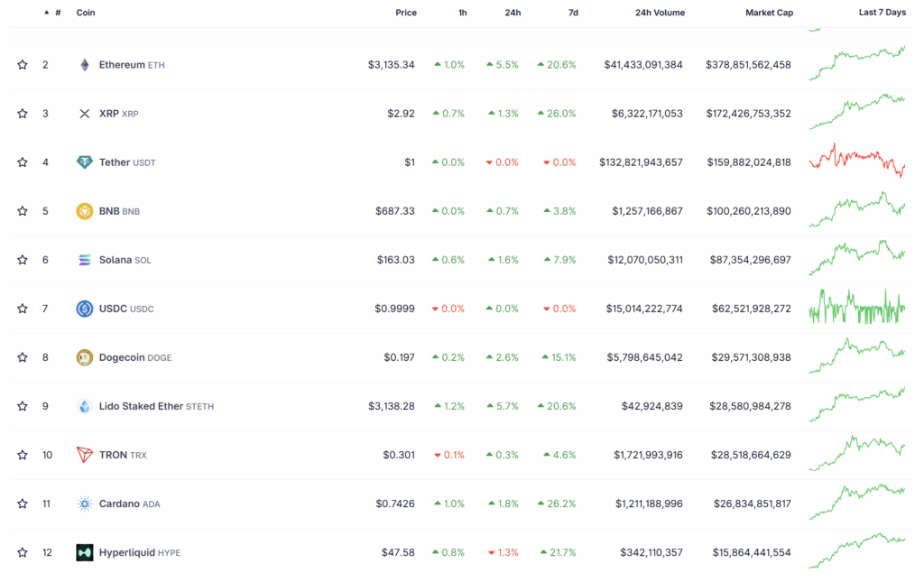This screenshot has height=573, width=924.
Task: Star the Lido Staked Ether row
Action: point(23,406)
